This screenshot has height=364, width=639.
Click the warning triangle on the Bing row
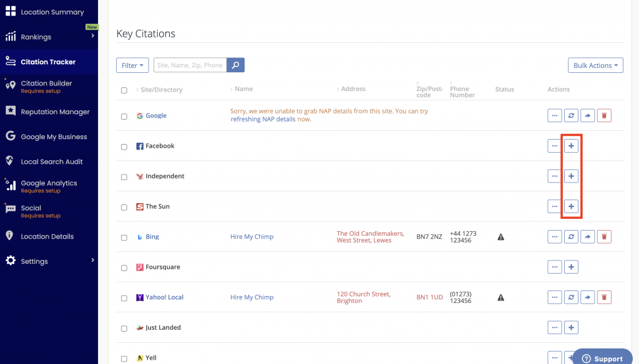tap(500, 236)
